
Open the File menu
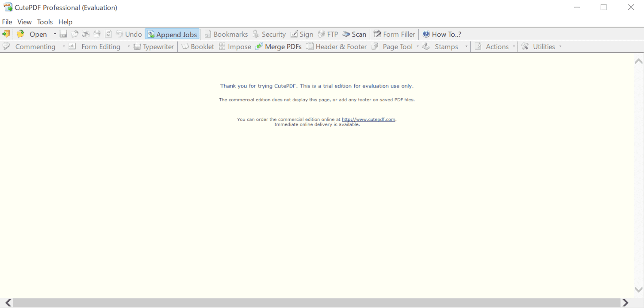(7, 22)
